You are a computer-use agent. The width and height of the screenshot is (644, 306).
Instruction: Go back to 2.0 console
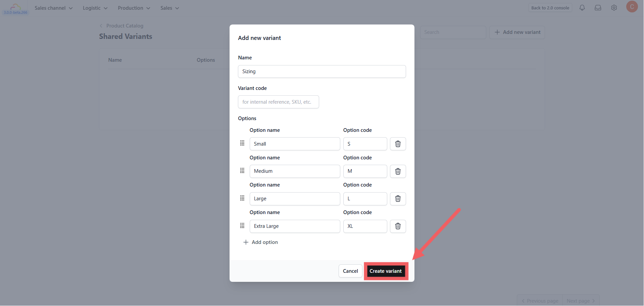point(550,8)
